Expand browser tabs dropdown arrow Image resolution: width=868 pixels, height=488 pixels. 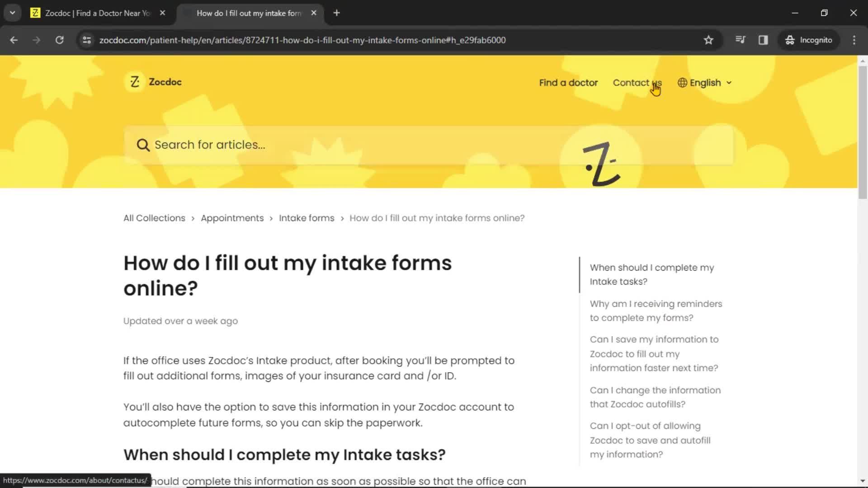coord(12,13)
